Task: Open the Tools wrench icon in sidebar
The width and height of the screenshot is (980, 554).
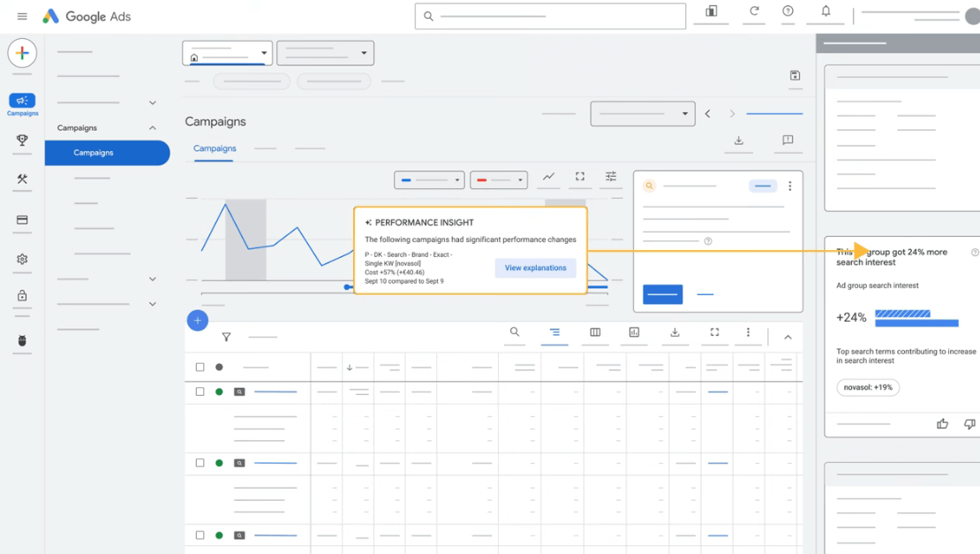Action: [22, 179]
